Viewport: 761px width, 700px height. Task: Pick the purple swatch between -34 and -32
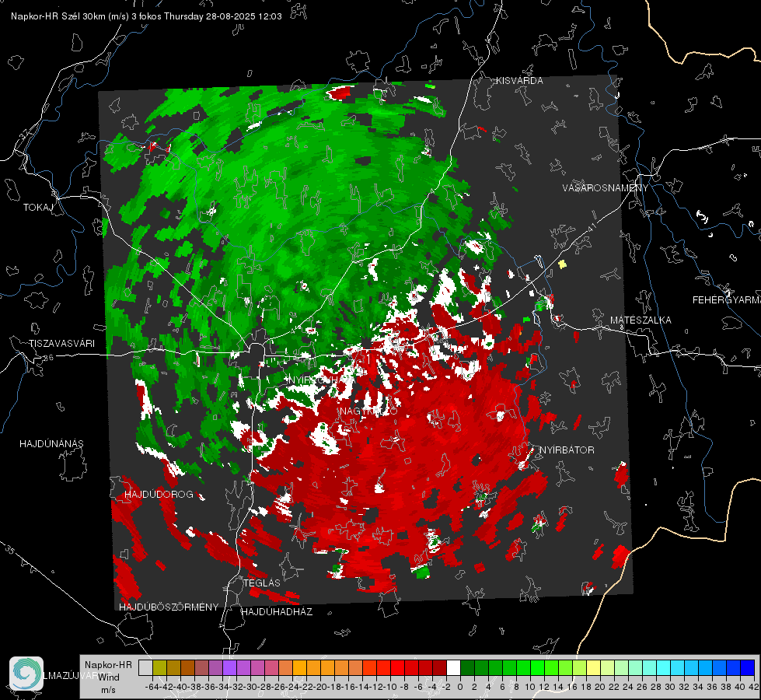[x=229, y=668]
